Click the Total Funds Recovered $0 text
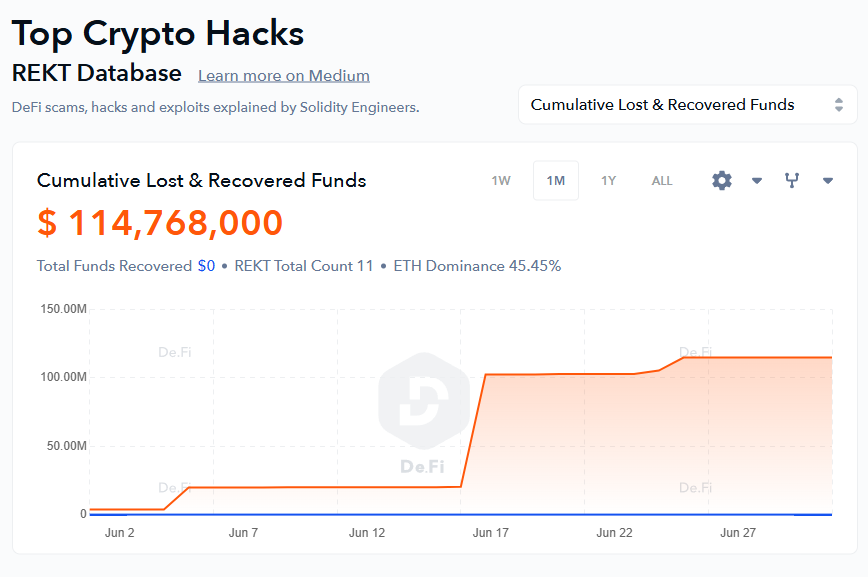Screen dimensions: 868x577 click(126, 266)
